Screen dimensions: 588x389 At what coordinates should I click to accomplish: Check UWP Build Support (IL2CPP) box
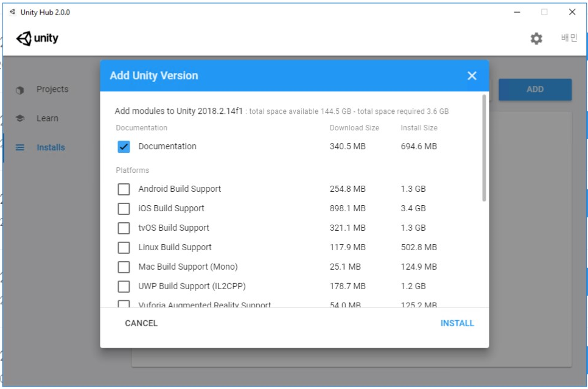point(124,287)
